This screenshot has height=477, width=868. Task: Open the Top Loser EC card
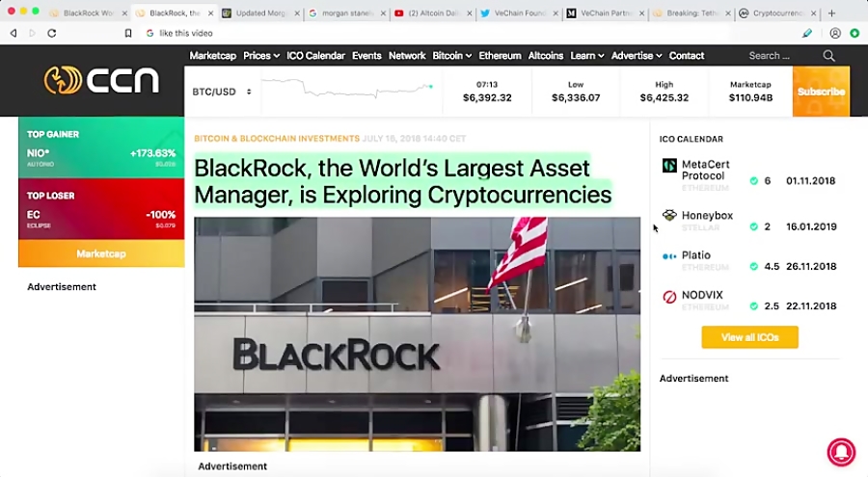click(x=101, y=208)
